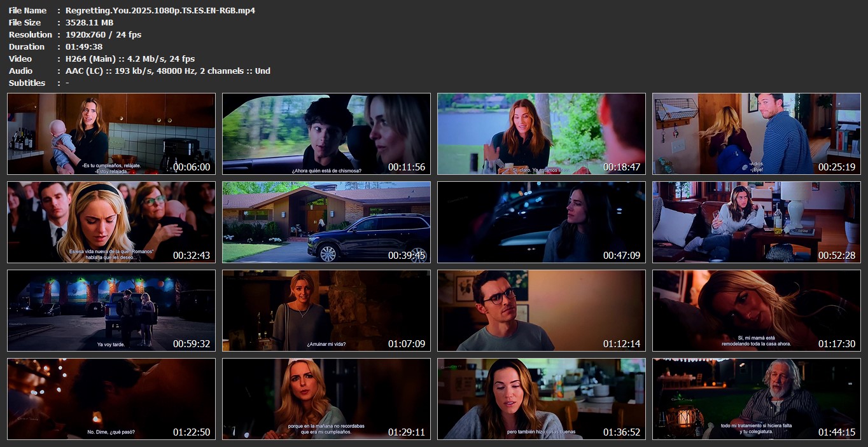The height and width of the screenshot is (447, 868).
Task: Open the night parking lot frame 00:59:32
Action: [111, 311]
